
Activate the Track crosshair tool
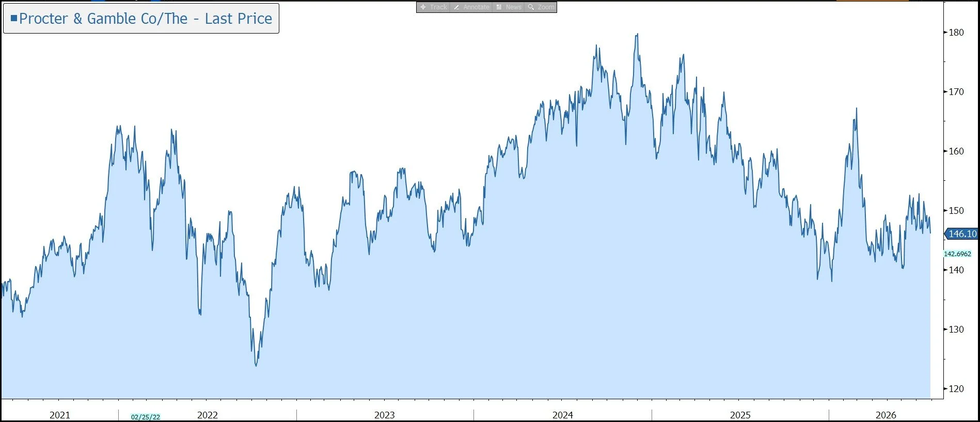point(434,7)
